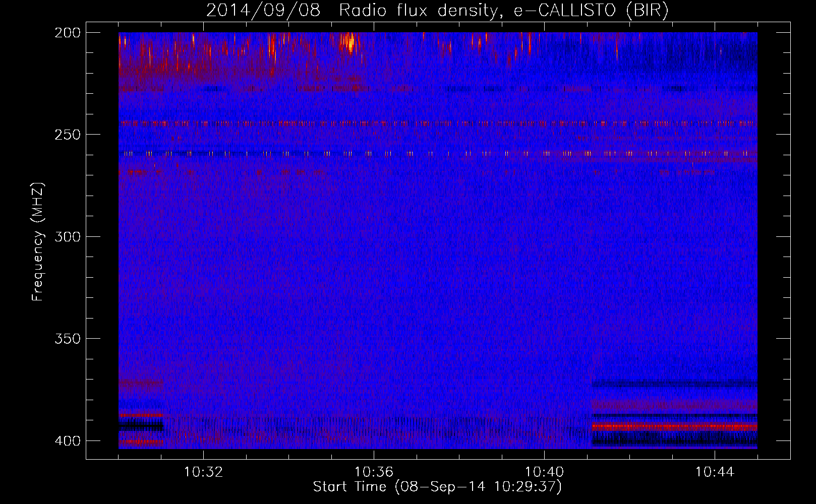Click the frequency tick label '400'

(x=67, y=441)
